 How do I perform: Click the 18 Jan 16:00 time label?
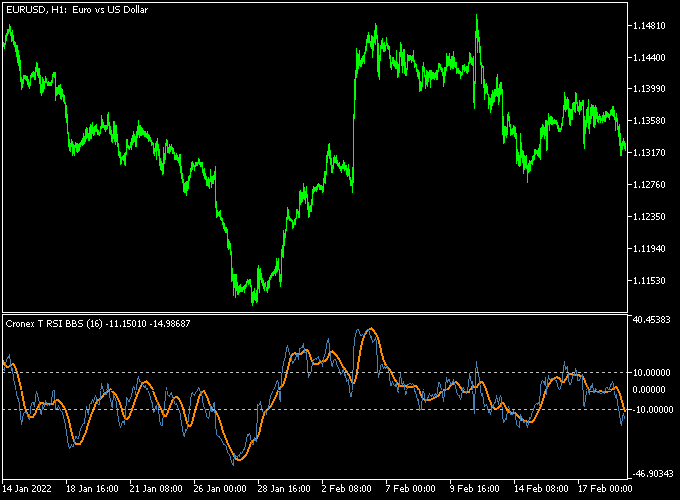(x=92, y=489)
